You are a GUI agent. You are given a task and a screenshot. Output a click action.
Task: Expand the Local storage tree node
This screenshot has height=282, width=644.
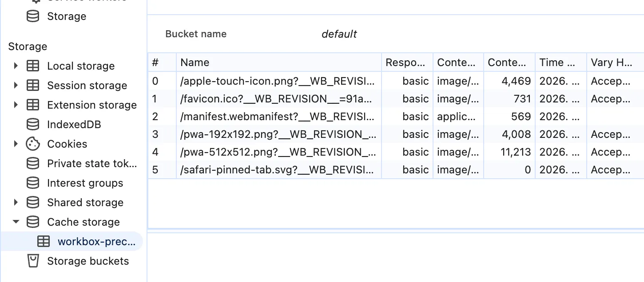pyautogui.click(x=16, y=66)
